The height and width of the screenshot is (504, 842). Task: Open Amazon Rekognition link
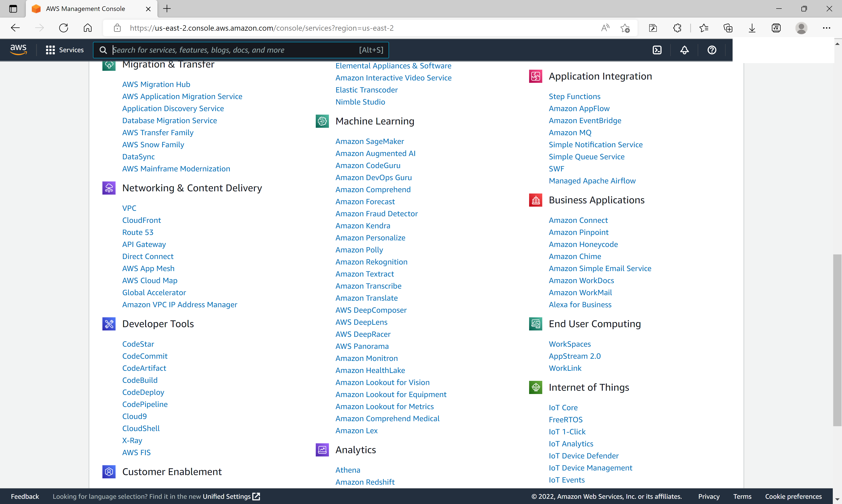pyautogui.click(x=371, y=262)
